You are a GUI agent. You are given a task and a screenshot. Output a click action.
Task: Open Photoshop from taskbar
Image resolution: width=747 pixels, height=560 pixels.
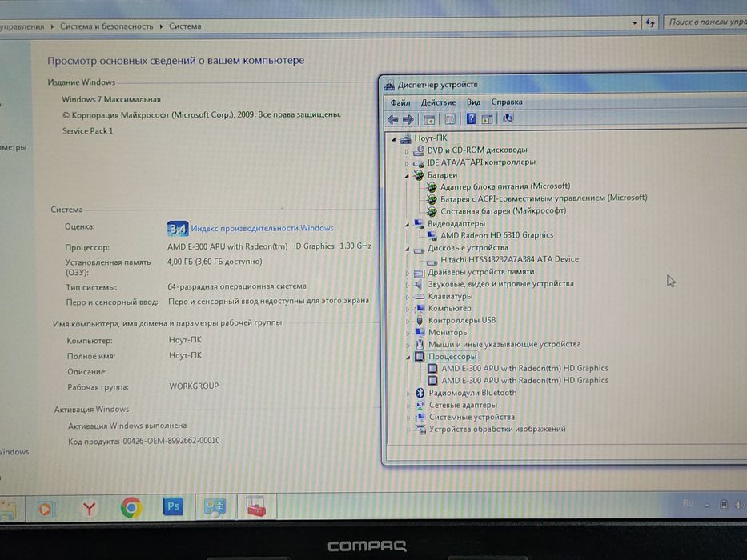(x=173, y=506)
